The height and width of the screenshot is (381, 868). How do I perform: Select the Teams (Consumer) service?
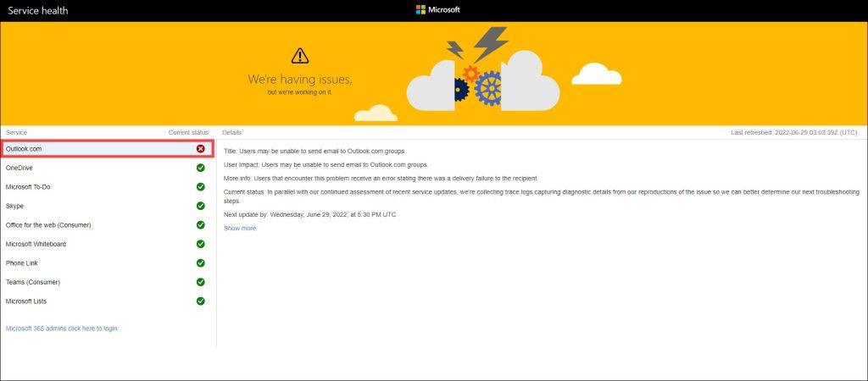point(108,282)
